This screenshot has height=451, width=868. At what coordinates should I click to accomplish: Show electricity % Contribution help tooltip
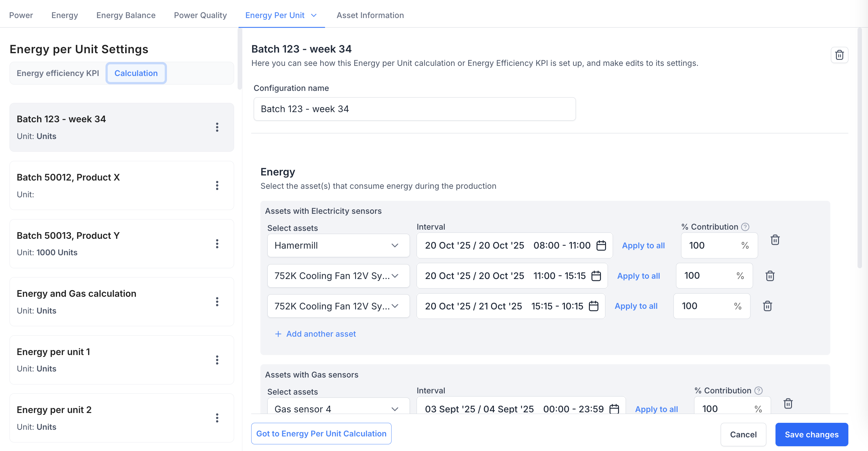(x=745, y=227)
